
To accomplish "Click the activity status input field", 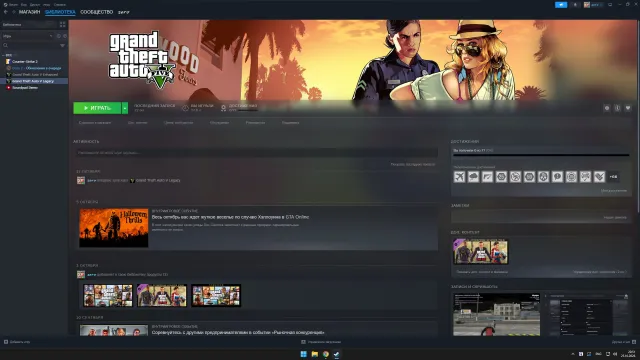I will click(257, 153).
